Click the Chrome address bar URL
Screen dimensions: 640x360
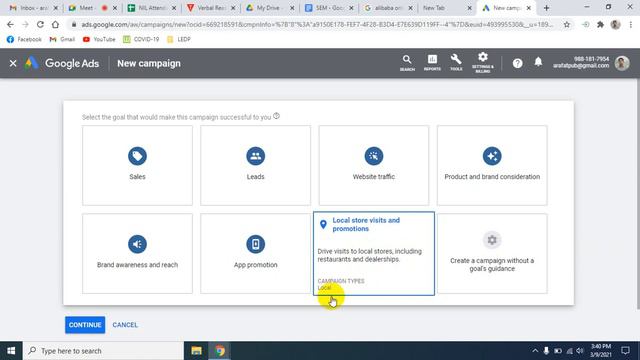[317, 24]
